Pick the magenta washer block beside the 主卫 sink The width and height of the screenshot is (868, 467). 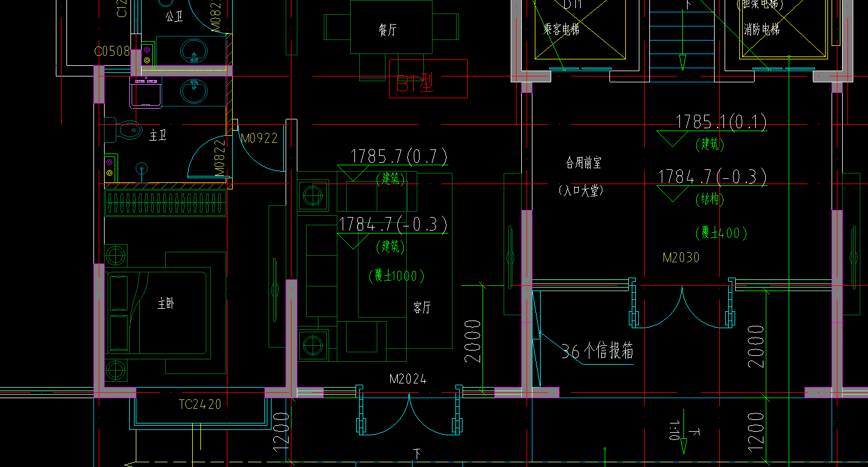pyautogui.click(x=146, y=93)
